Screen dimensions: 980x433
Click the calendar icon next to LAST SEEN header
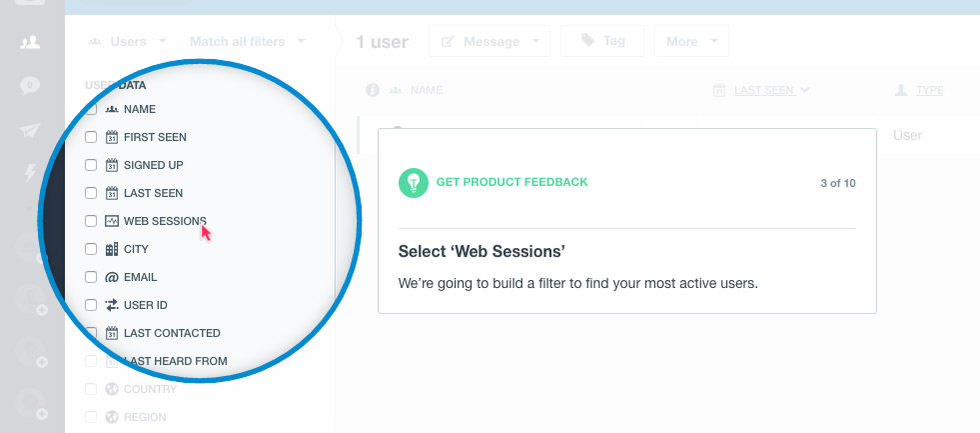pyautogui.click(x=719, y=90)
